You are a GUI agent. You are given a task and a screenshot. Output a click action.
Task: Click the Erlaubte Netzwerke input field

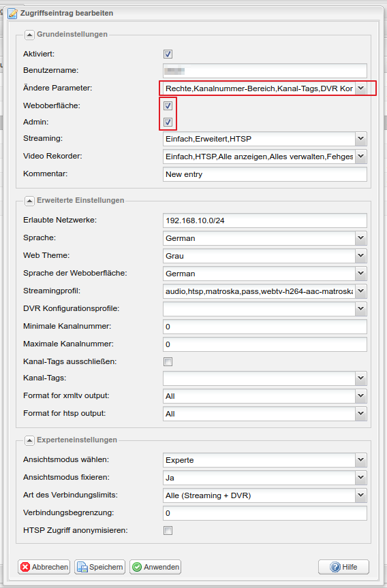(264, 220)
